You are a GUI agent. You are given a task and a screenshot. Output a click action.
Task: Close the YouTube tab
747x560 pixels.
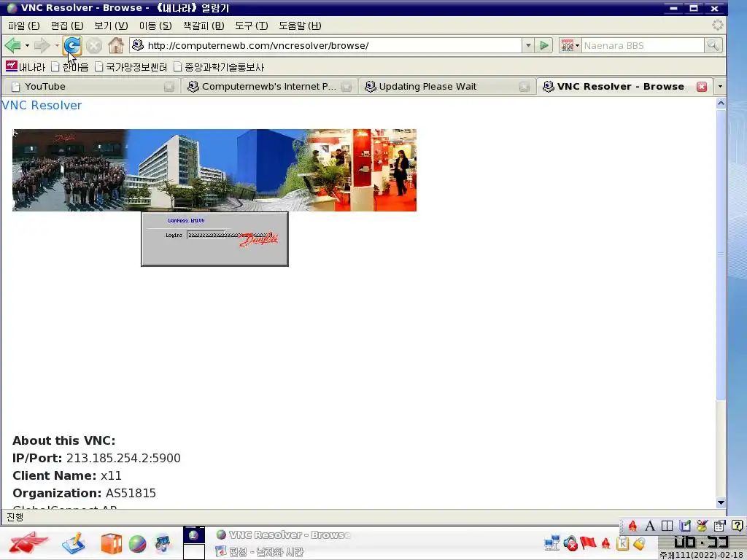click(169, 87)
